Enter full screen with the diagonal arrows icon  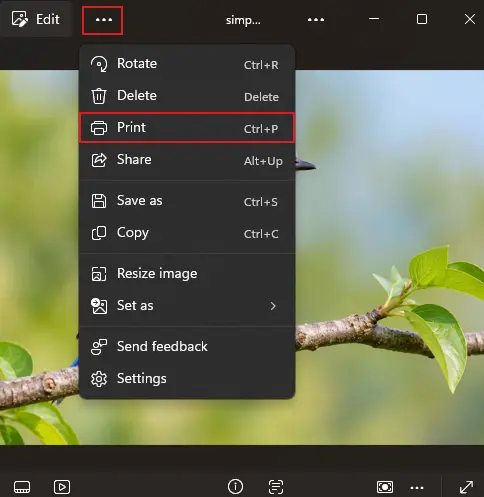(x=466, y=487)
